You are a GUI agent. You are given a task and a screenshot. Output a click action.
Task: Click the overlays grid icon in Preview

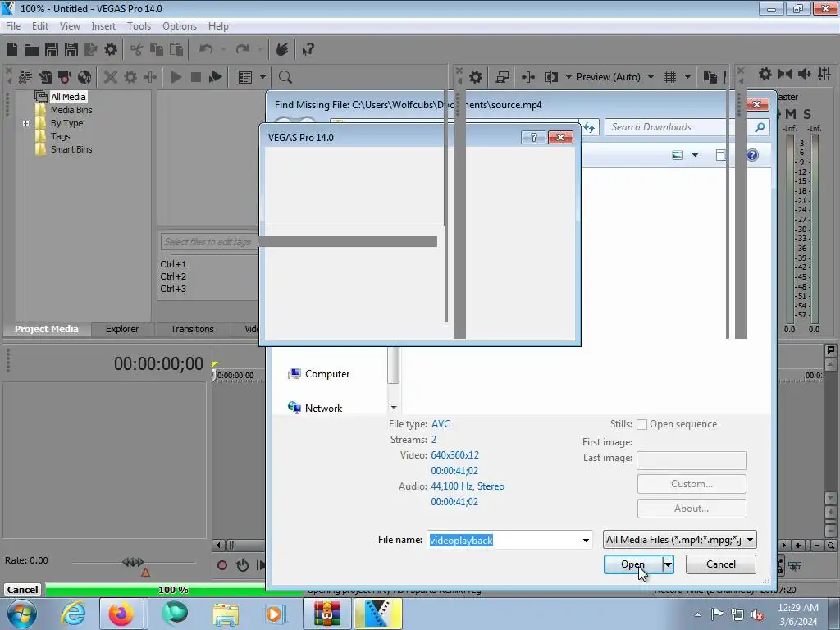pos(670,77)
